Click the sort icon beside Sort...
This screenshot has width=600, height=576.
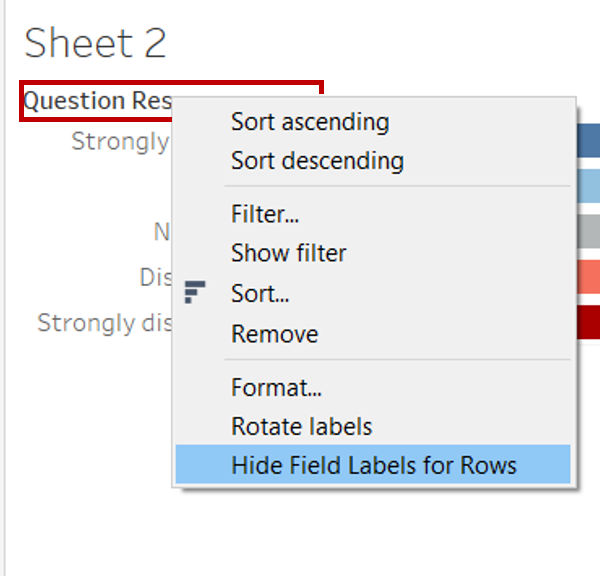click(x=195, y=293)
